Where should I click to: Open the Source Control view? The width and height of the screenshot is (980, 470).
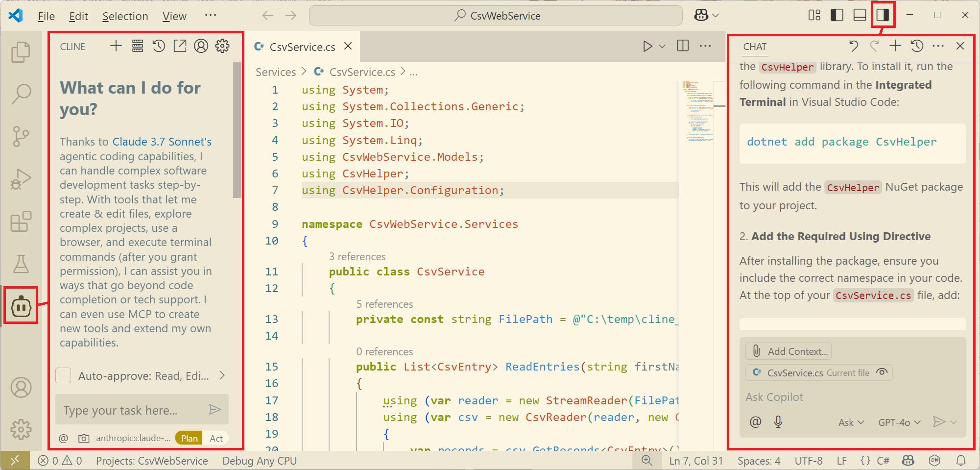[21, 136]
